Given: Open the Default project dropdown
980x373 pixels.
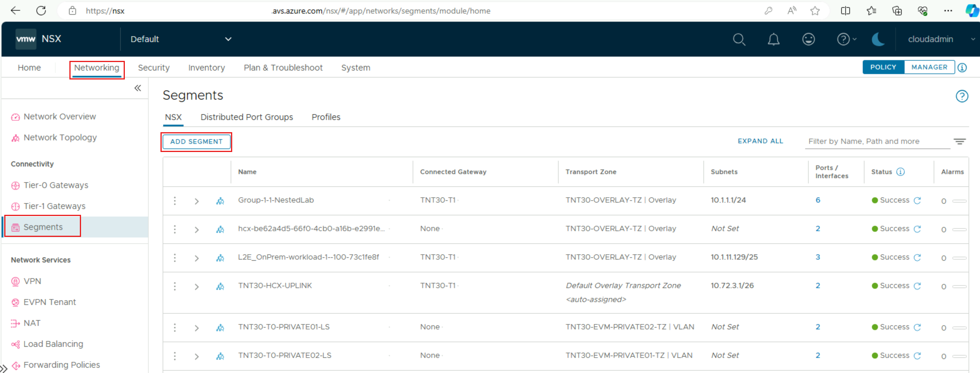Looking at the screenshot, I should pyautogui.click(x=181, y=39).
